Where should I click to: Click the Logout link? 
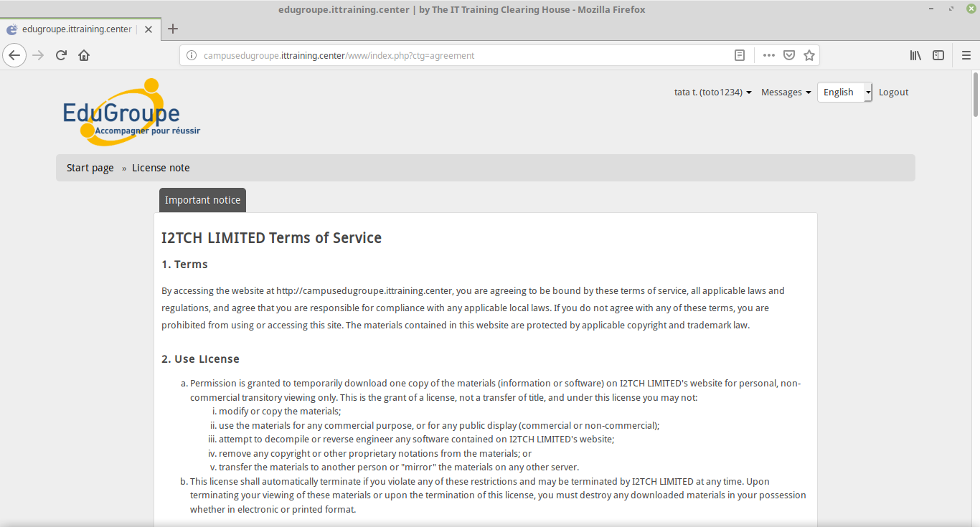pos(893,92)
